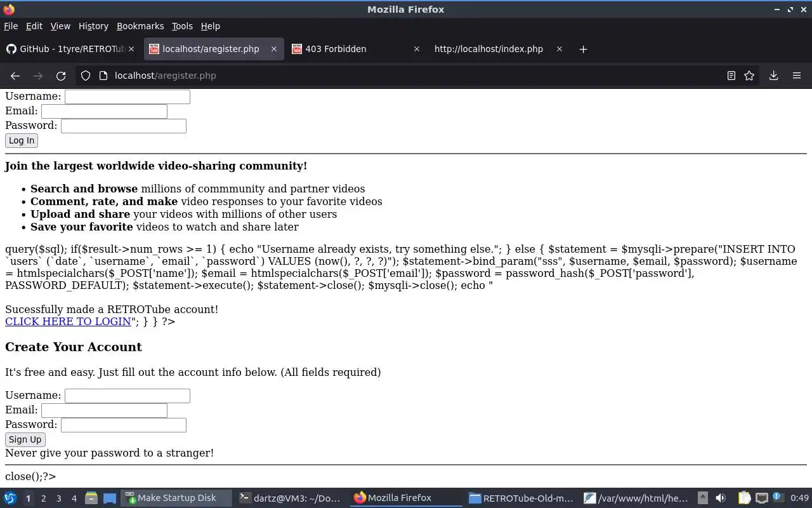Switch to workspace 2
Viewport: 812px width, 508px height.
click(x=43, y=498)
